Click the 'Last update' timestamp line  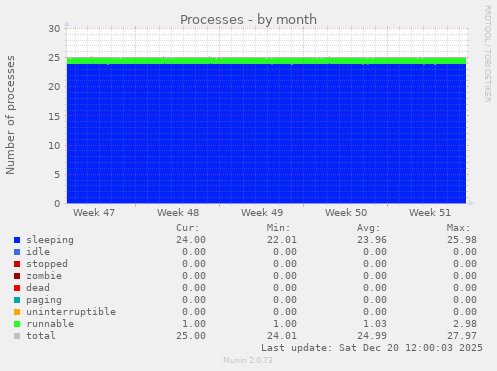[372, 348]
